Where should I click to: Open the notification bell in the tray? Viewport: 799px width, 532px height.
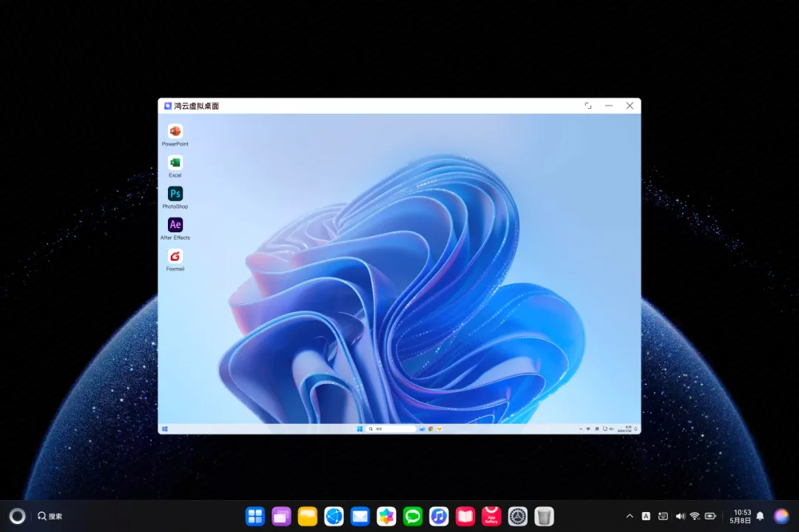coord(761,516)
